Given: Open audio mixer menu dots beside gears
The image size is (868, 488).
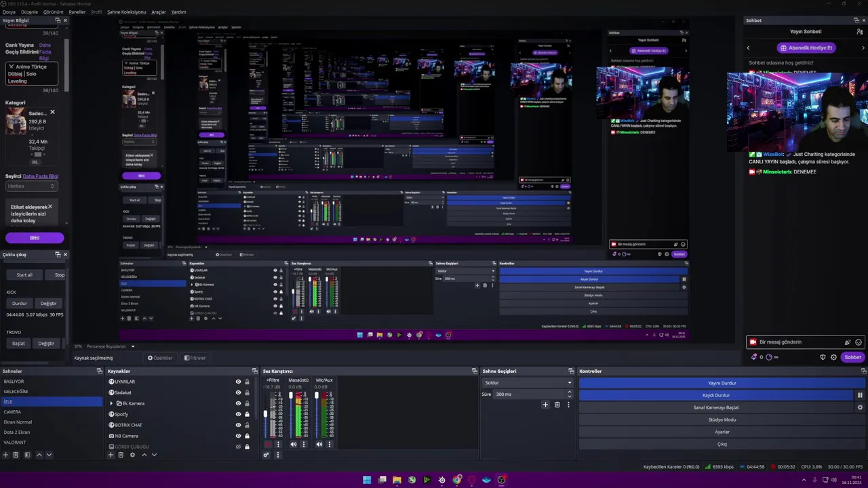Looking at the screenshot, I should click(x=277, y=455).
